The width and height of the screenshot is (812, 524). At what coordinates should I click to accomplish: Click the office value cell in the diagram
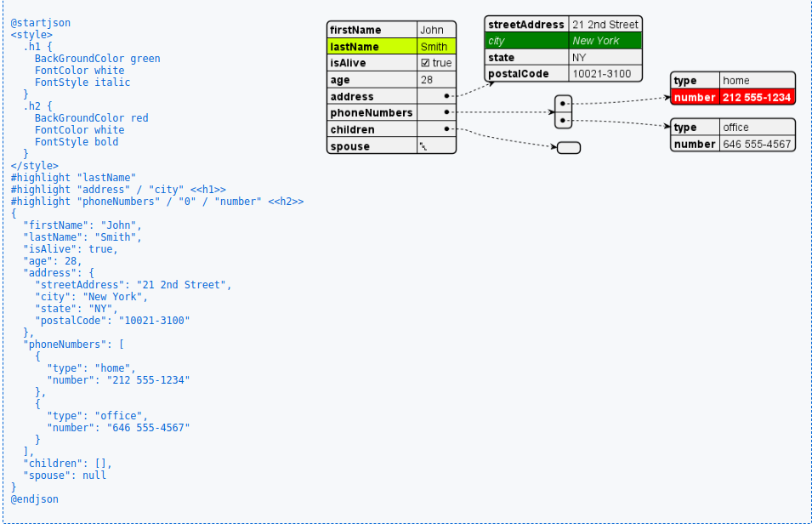[x=757, y=128]
